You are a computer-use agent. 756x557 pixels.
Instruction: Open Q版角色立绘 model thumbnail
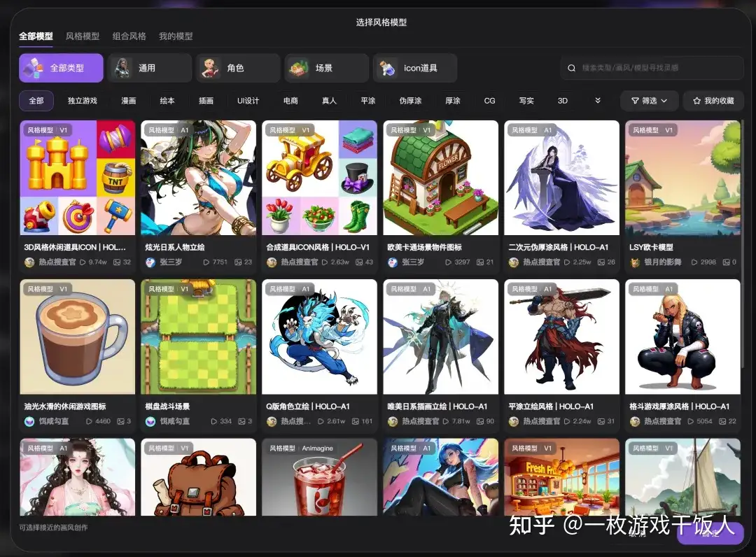[x=320, y=337]
